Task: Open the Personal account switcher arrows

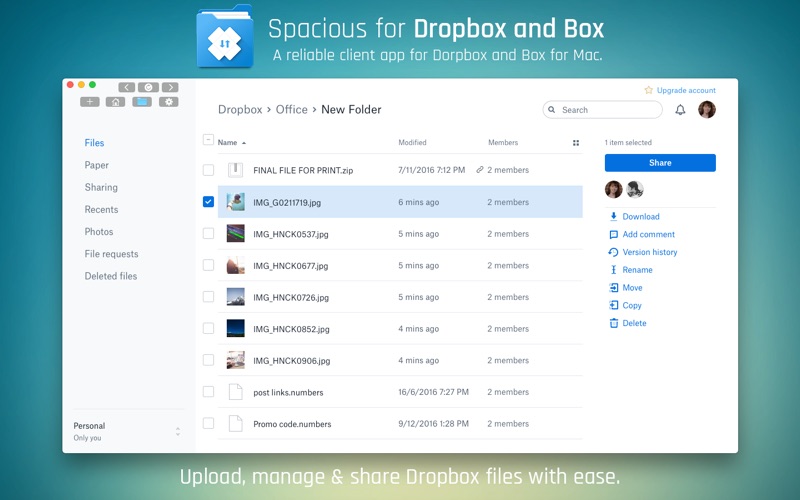Action: (x=178, y=431)
